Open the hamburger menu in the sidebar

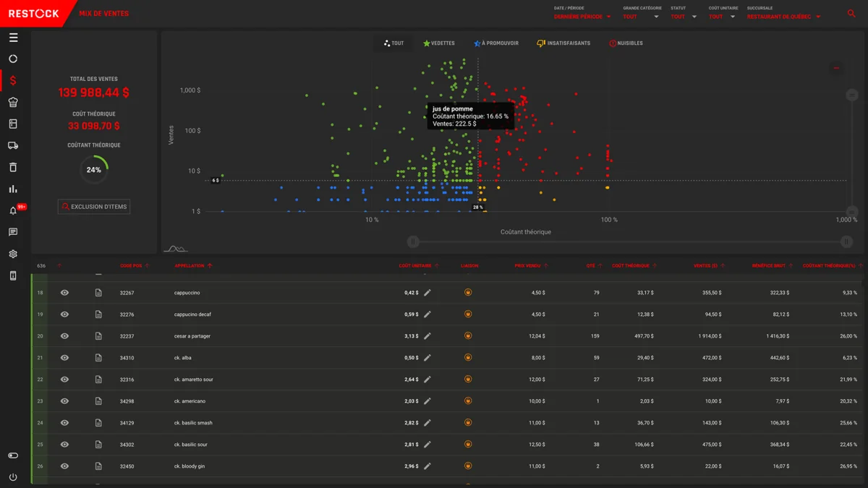pos(13,38)
